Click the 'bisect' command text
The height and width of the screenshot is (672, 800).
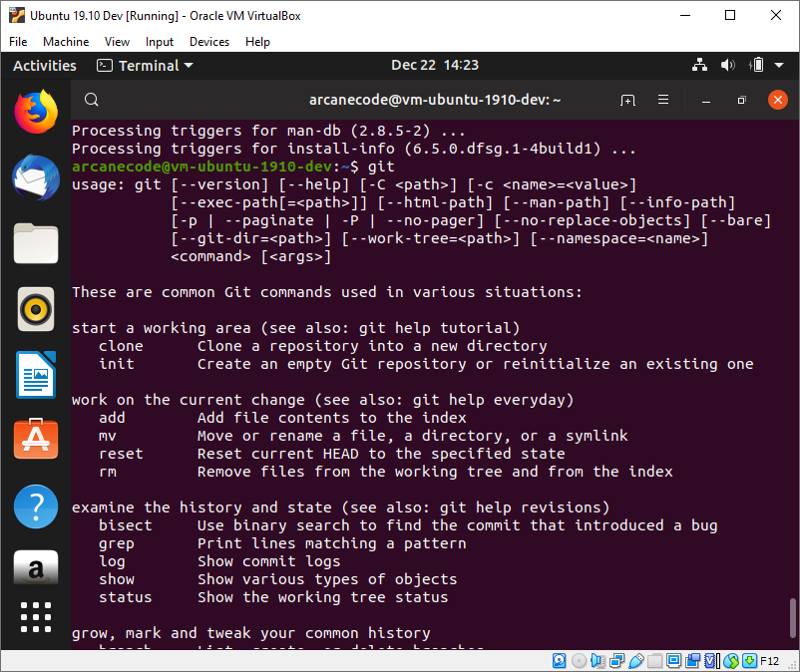point(126,525)
